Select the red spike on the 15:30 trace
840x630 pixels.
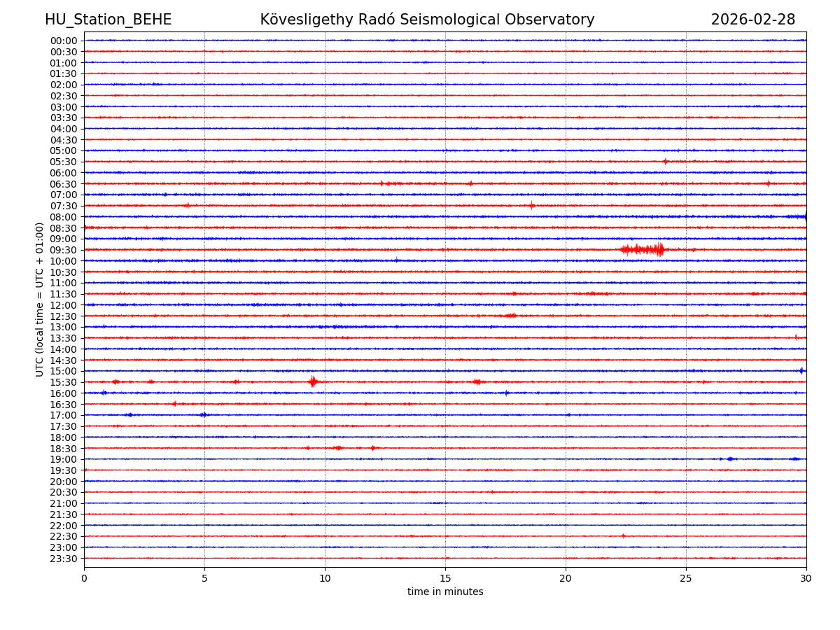(x=313, y=381)
